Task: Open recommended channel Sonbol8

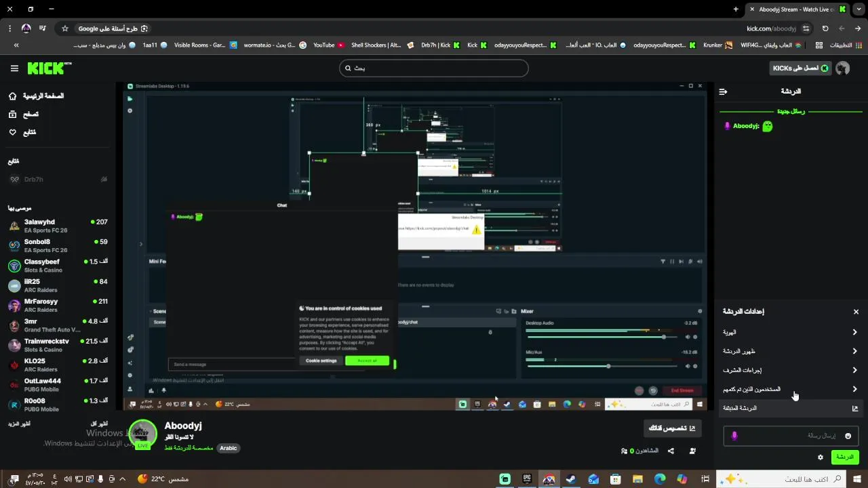Action: 58,245
